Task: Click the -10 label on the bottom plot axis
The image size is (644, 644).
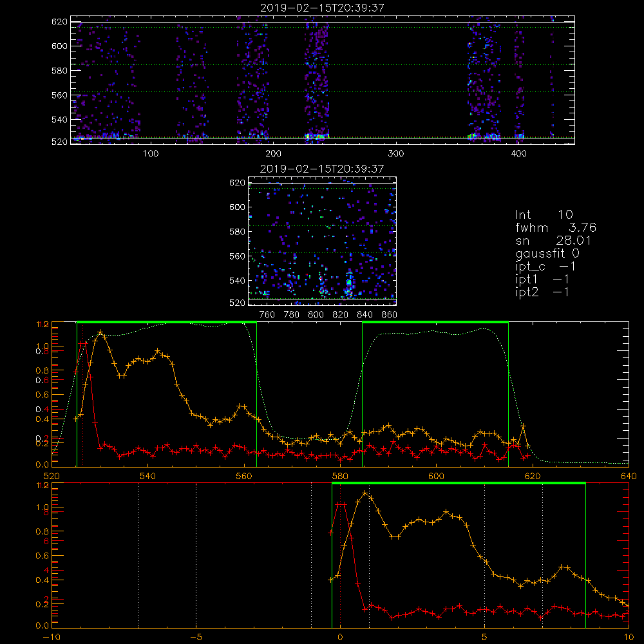Action: 52,638
